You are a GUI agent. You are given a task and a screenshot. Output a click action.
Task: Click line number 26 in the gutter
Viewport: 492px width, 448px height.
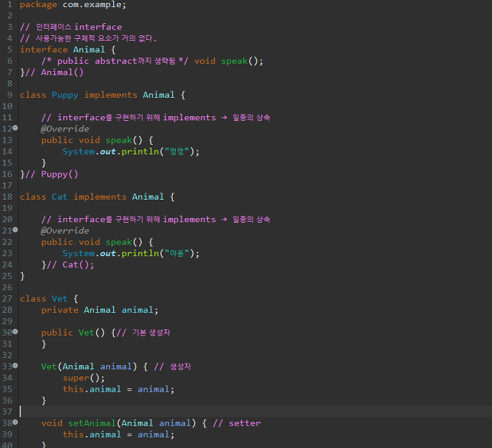point(7,287)
